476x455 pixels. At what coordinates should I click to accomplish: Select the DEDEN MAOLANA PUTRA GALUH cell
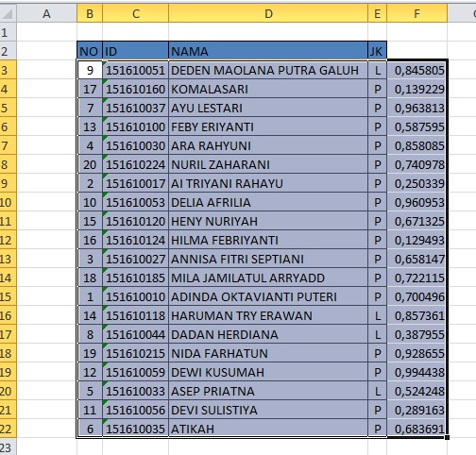pyautogui.click(x=268, y=70)
